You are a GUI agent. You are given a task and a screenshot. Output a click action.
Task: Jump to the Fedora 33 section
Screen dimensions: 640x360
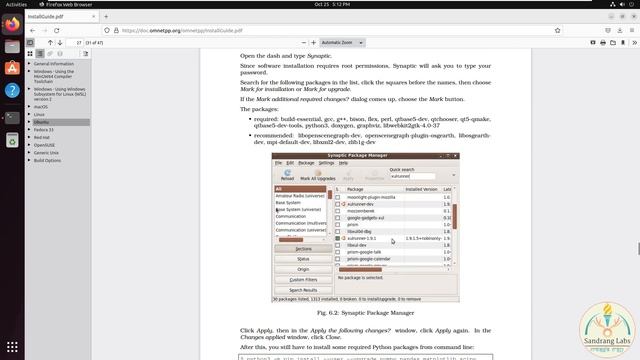[x=44, y=130]
